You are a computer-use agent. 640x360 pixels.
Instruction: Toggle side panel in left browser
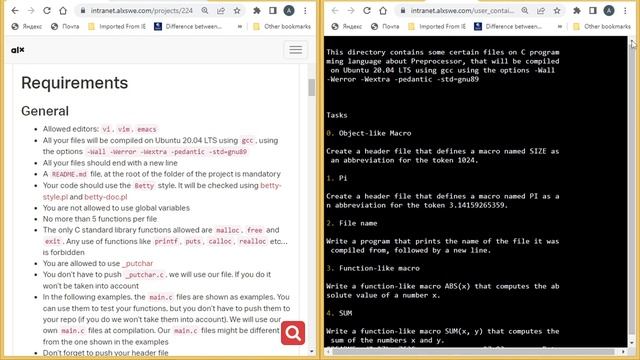coord(273,11)
